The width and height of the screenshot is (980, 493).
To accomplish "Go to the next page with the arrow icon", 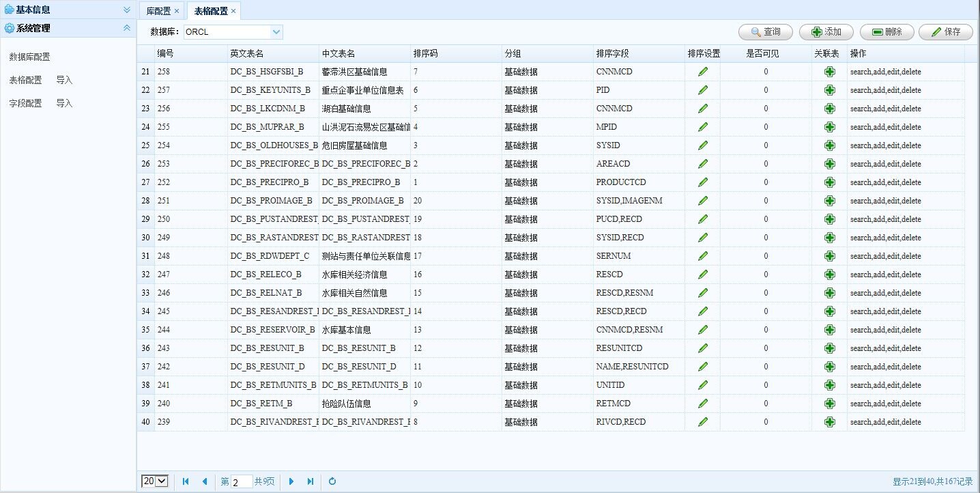I will [x=291, y=481].
